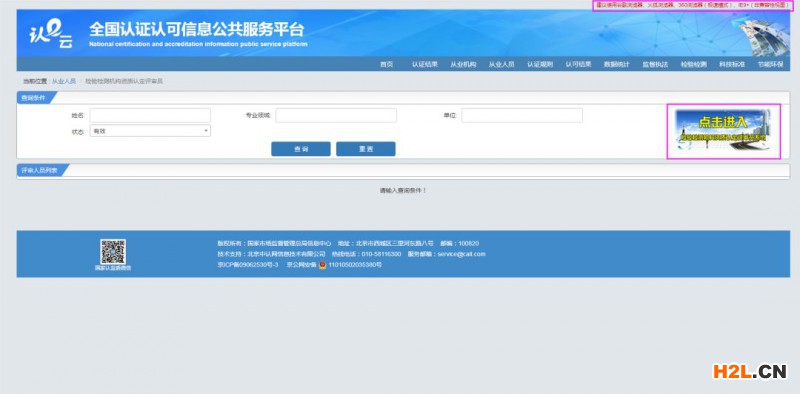
Task: Click the police badge icon beside 京公网安备
Action: 322,265
